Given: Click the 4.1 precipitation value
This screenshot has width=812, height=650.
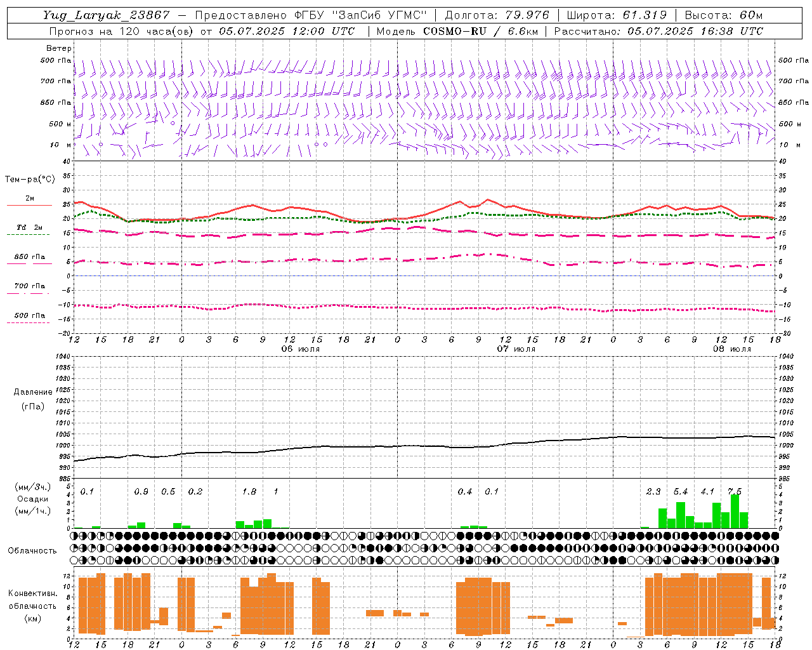Looking at the screenshot, I should (x=707, y=492).
